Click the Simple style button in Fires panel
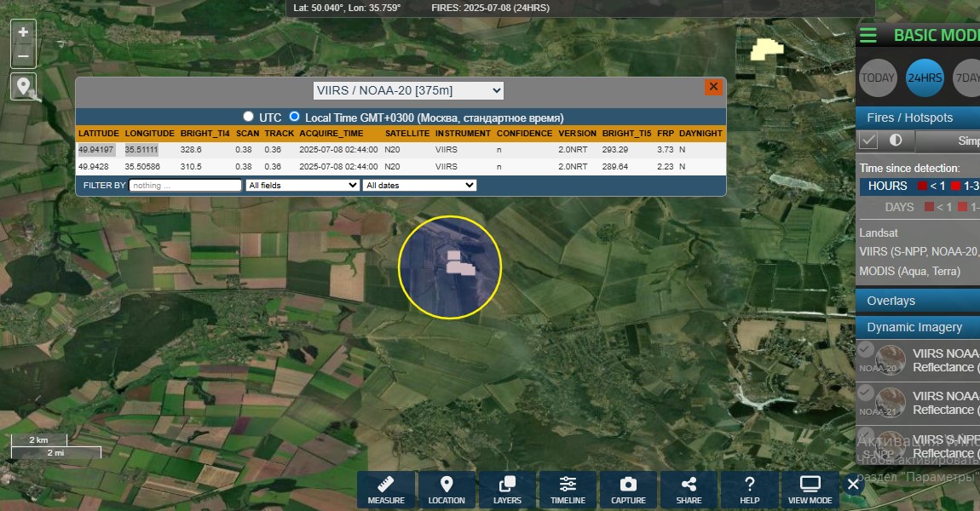 click(x=948, y=141)
